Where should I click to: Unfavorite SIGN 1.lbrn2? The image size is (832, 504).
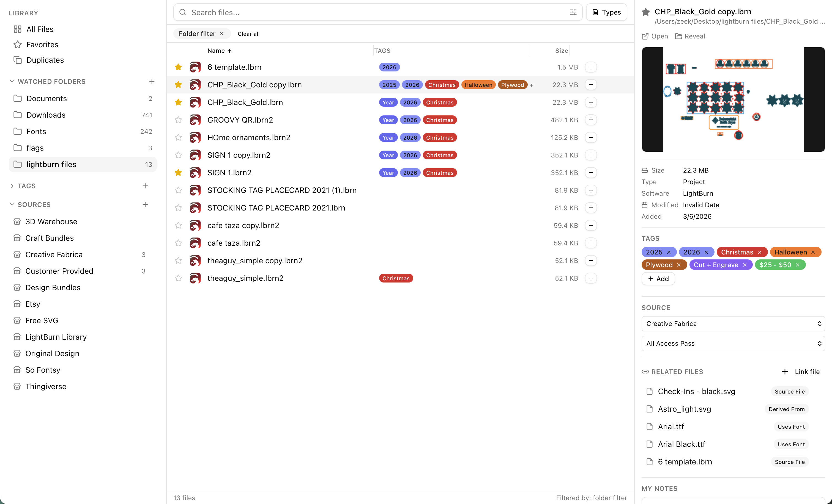click(178, 172)
